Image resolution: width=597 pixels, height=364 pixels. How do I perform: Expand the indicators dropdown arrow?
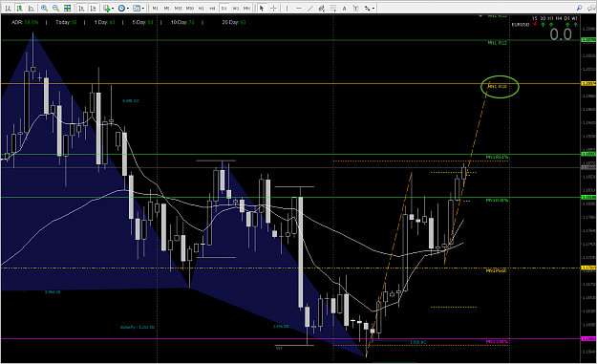click(x=113, y=9)
